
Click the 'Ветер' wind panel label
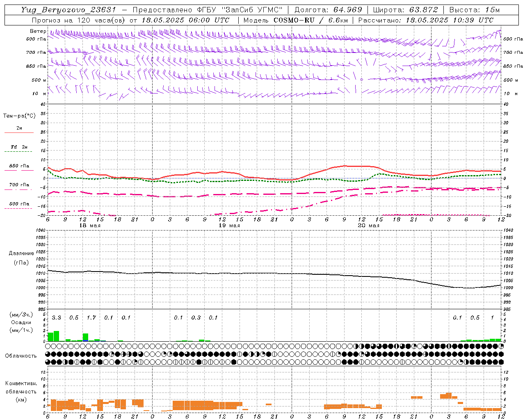38,31
